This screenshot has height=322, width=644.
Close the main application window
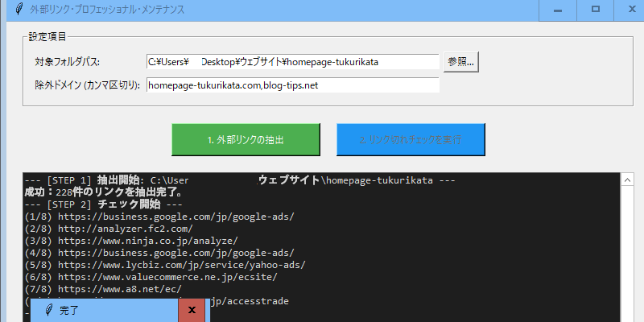[631, 10]
